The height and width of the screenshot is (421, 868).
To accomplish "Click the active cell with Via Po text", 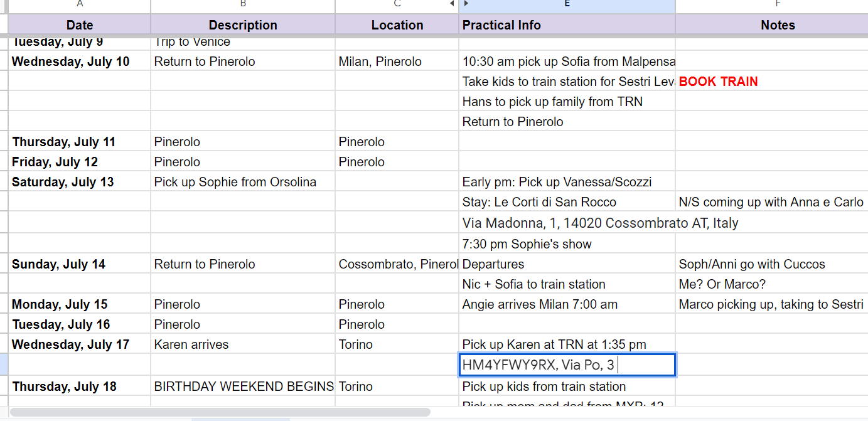I will pyautogui.click(x=567, y=365).
